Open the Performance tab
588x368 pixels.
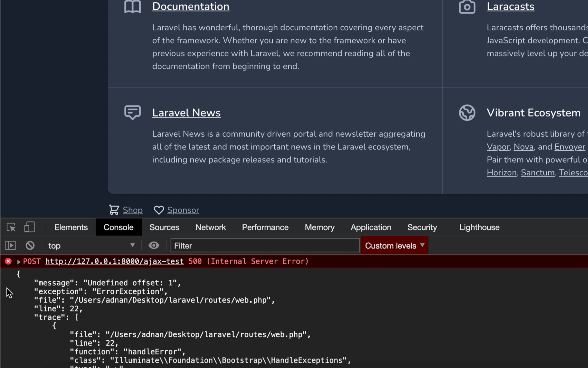click(265, 227)
